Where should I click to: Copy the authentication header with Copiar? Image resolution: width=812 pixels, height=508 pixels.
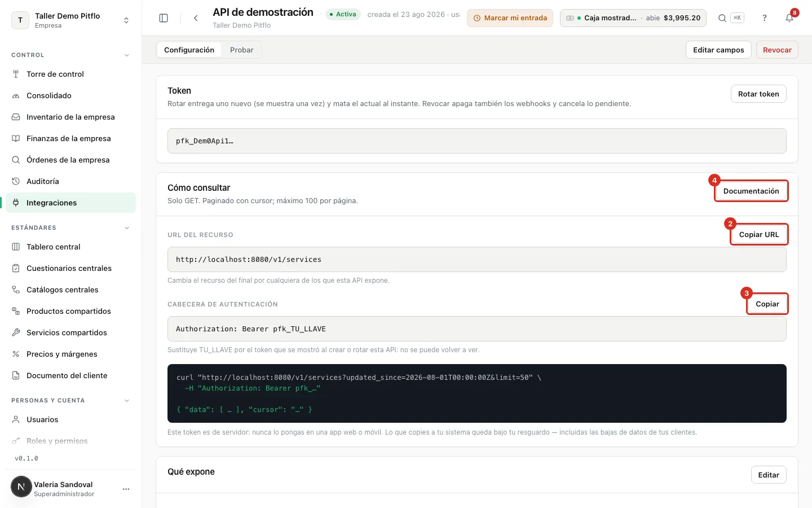point(767,304)
